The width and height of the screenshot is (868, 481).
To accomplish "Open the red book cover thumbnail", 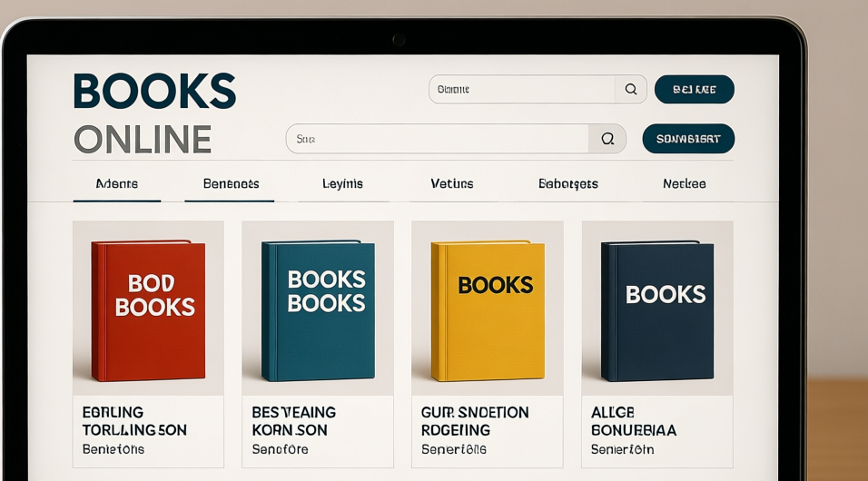I will (148, 309).
